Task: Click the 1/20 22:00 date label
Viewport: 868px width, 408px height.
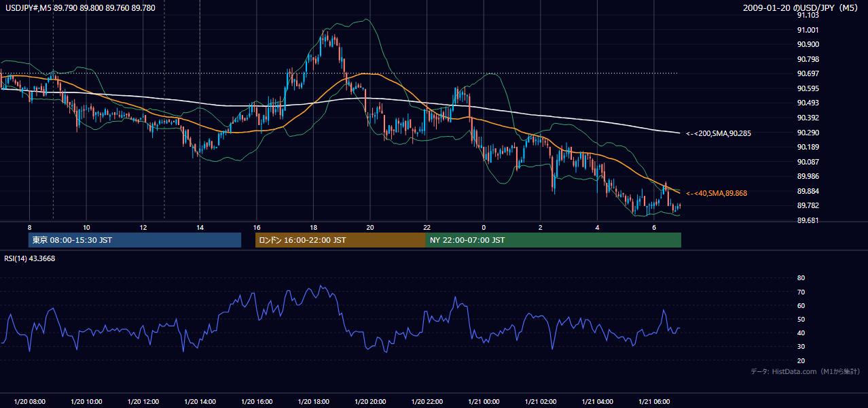Action: (x=427, y=401)
